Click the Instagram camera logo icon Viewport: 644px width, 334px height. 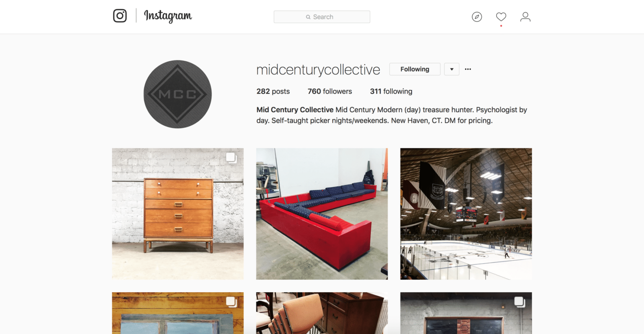[120, 16]
